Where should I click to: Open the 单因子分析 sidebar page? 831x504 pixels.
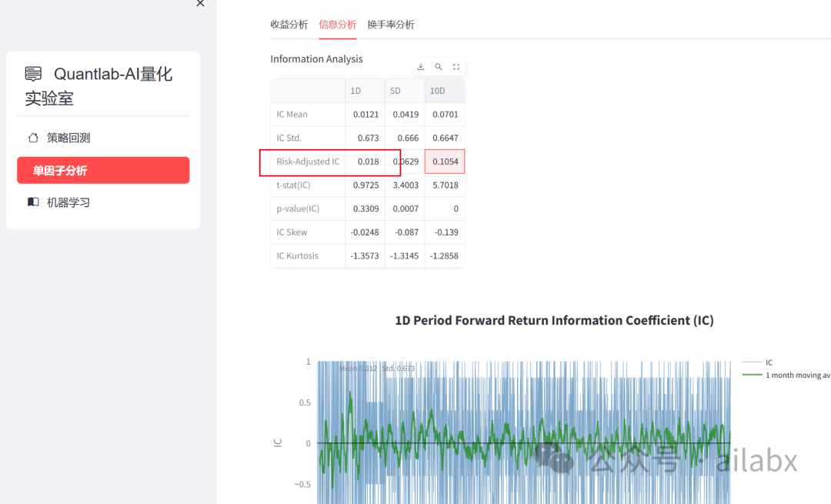(103, 170)
